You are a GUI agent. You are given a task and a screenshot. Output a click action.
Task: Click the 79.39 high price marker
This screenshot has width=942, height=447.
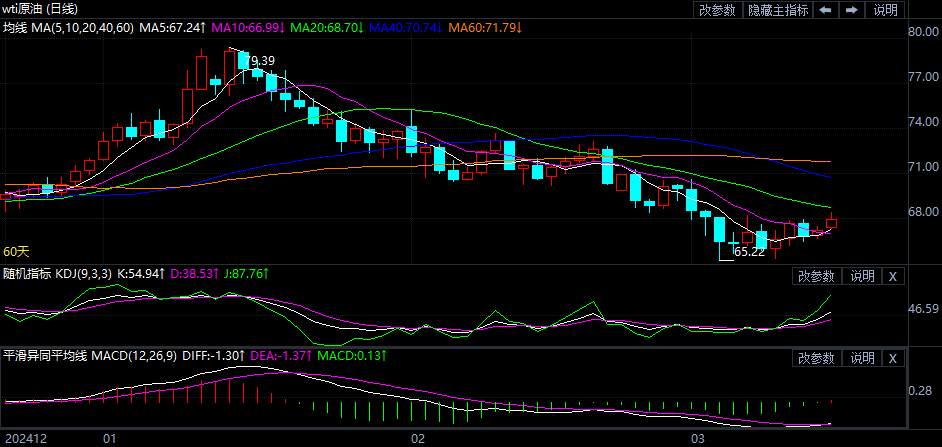click(259, 61)
